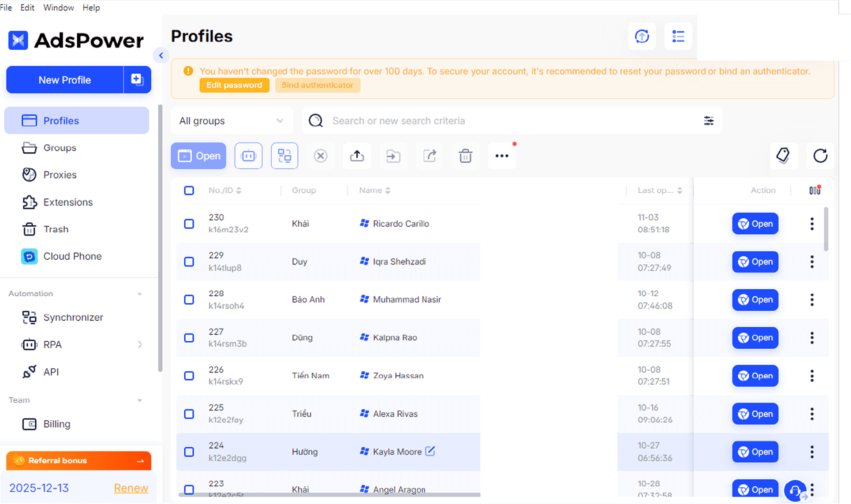851x504 pixels.
Task: Click the trash delete toolbar icon
Action: [465, 156]
